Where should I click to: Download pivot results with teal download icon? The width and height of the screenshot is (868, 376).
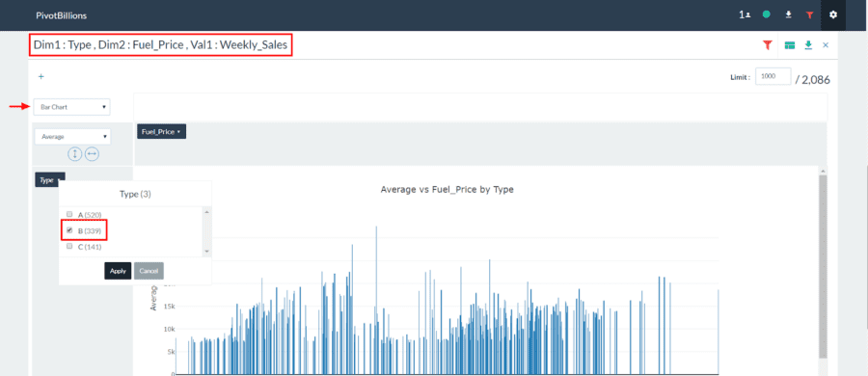pyautogui.click(x=808, y=45)
